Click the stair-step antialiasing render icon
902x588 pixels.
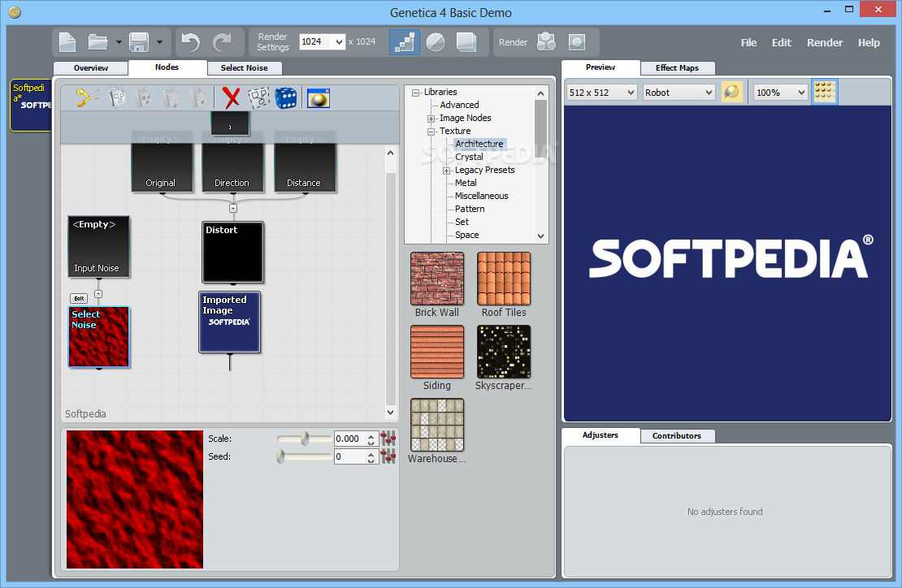pos(405,42)
